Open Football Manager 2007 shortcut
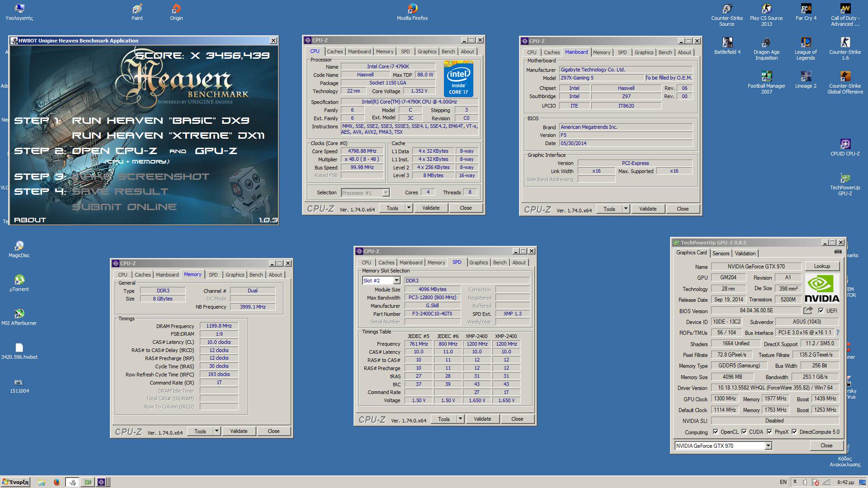This screenshot has width=868, height=488. [x=766, y=83]
